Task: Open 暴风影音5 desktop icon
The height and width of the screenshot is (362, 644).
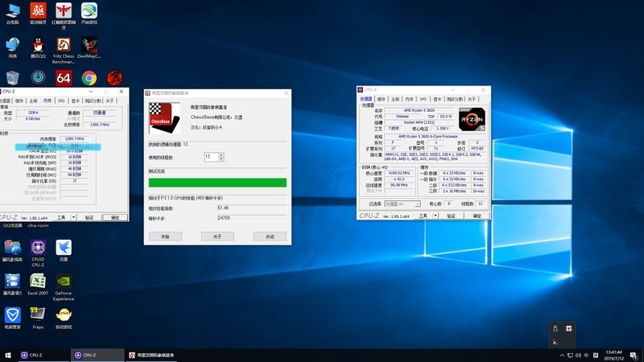Action: (13, 285)
